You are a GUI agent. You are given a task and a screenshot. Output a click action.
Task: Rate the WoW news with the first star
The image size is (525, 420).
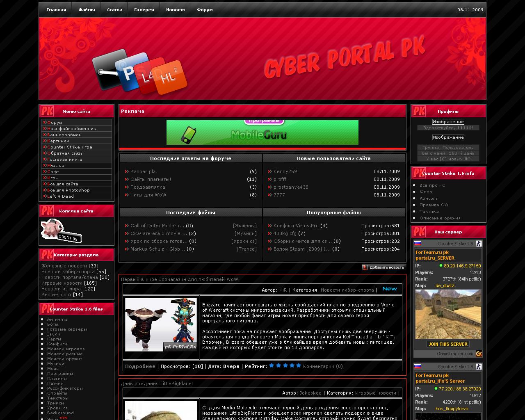coord(272,365)
